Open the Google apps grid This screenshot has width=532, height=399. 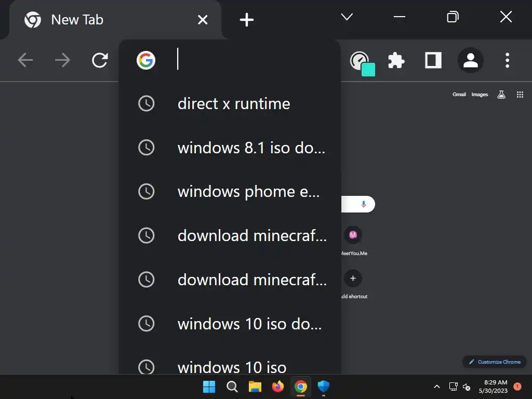point(520,95)
